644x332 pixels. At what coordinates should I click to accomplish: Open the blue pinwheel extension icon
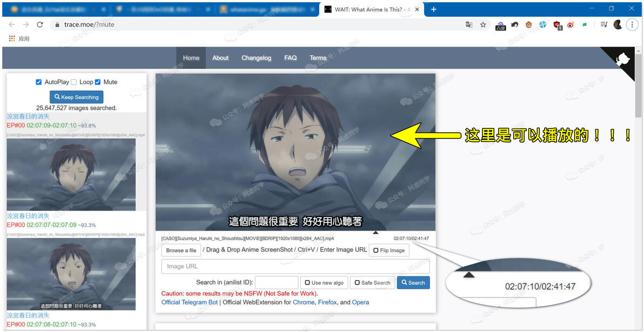[542, 25]
